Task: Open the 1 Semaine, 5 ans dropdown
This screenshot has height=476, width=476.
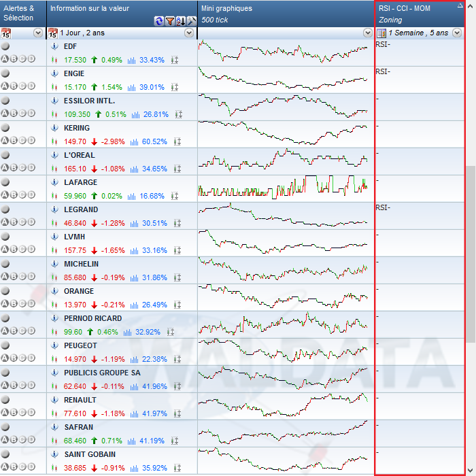Action: click(x=457, y=33)
